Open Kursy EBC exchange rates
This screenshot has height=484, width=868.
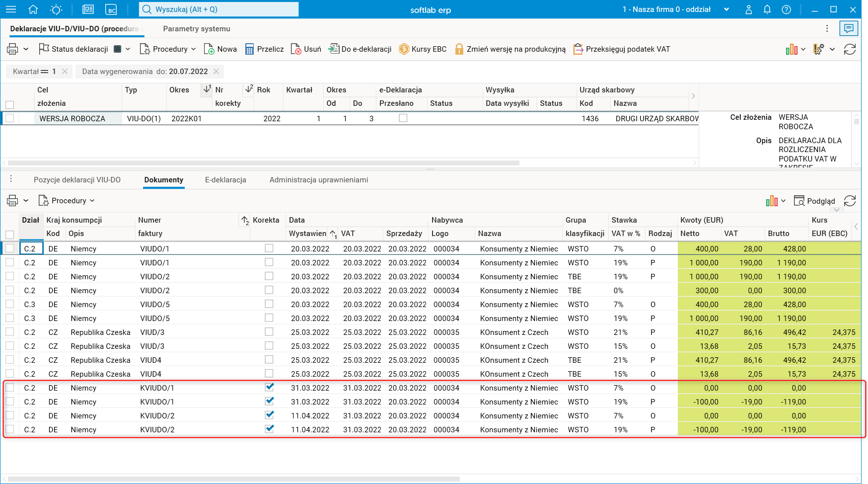click(423, 49)
